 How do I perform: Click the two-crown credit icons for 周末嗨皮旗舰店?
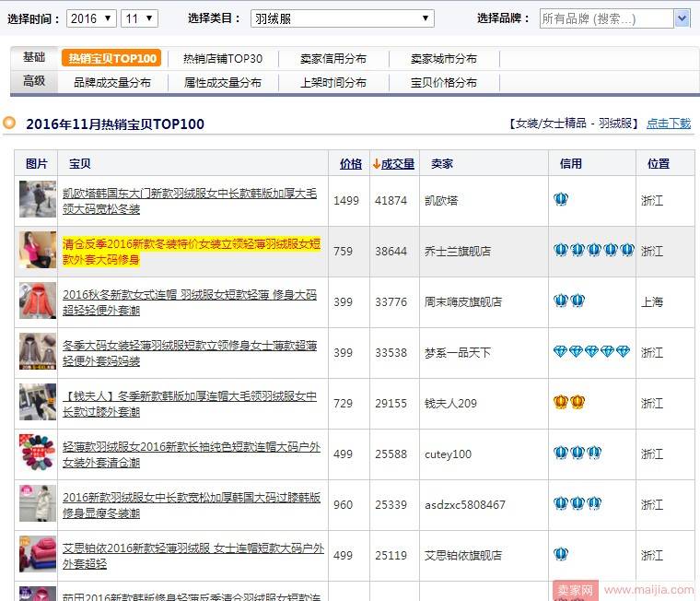(x=569, y=300)
